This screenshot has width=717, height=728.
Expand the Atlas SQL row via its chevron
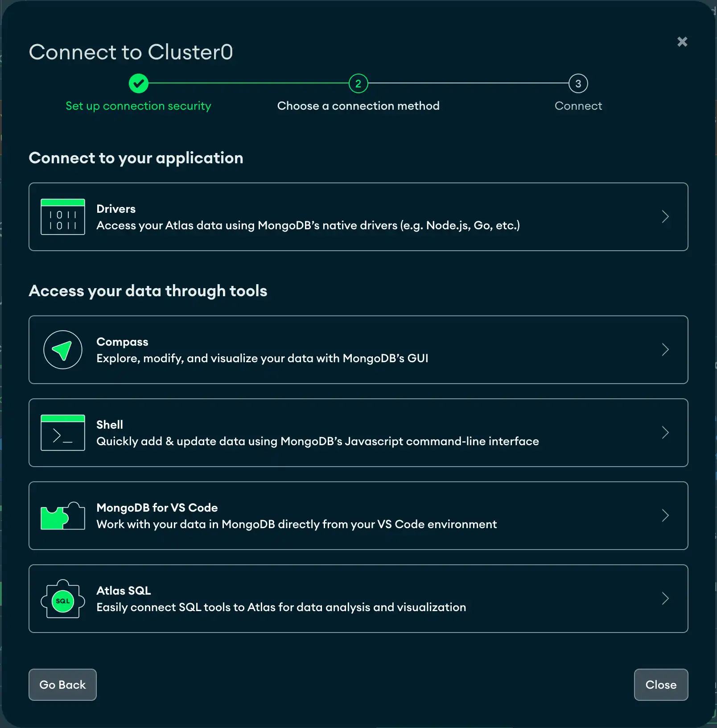click(x=666, y=599)
